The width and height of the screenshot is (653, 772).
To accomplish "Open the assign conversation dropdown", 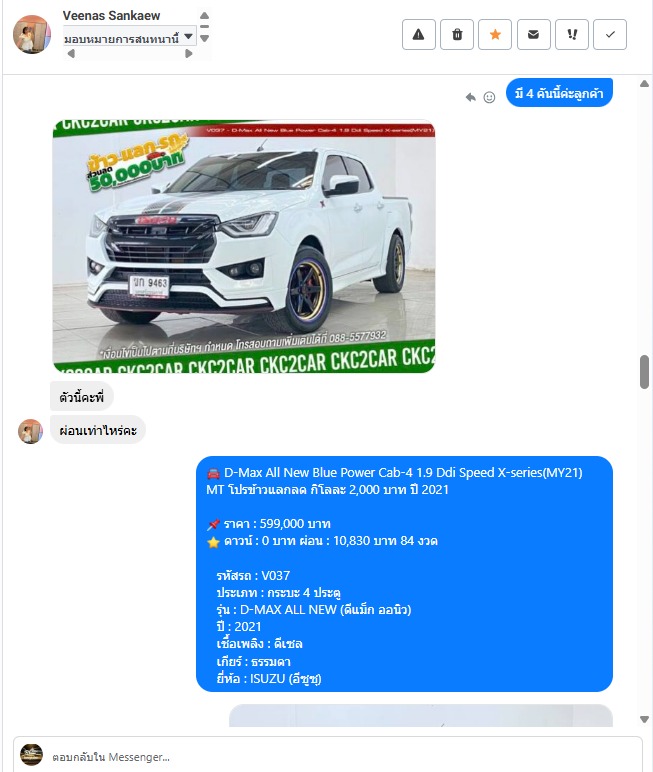I will [130, 37].
